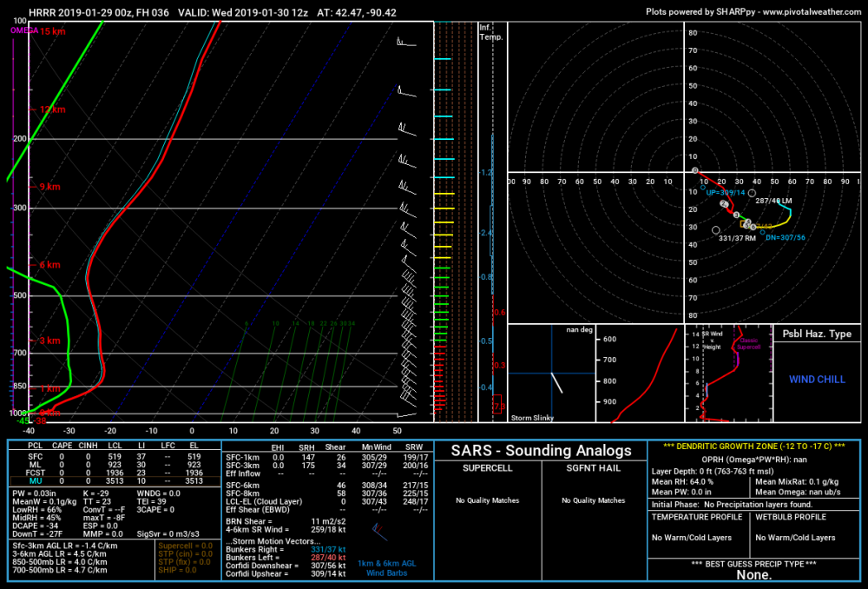Click the red '12 km' height label
This screenshot has height=589, width=868.
tap(53, 109)
